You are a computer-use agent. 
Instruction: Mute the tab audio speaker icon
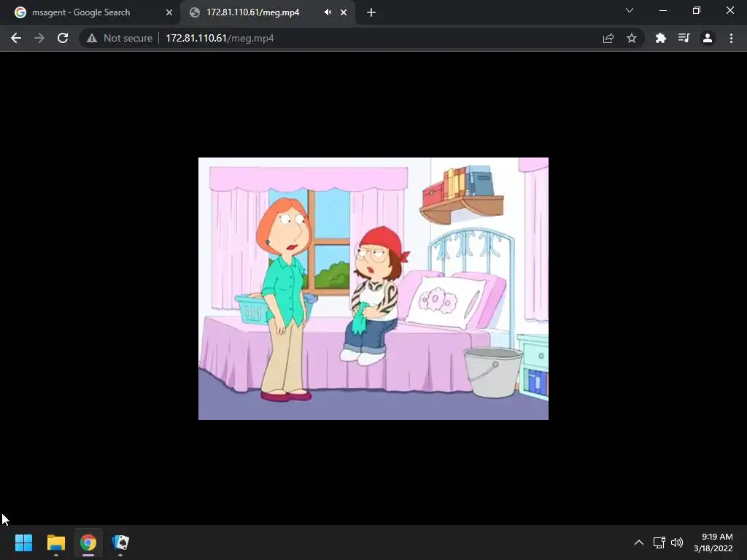[328, 12]
